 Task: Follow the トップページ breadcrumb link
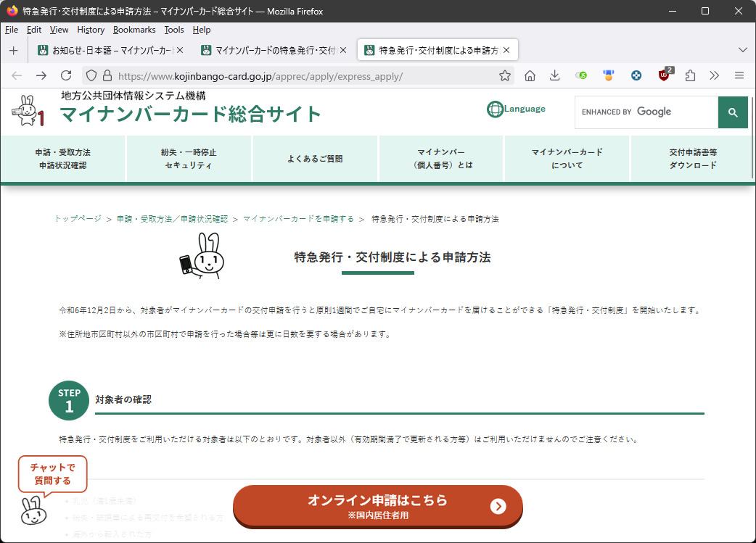(78, 219)
